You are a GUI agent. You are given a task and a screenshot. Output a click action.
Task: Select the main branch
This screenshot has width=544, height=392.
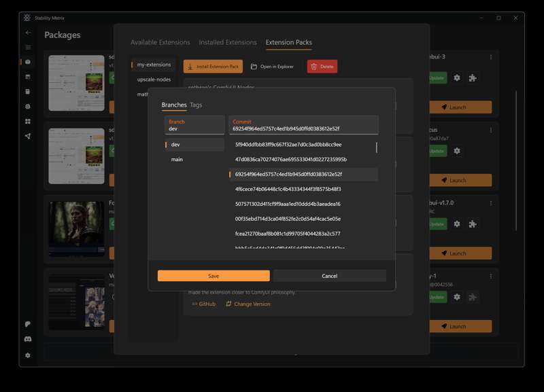pyautogui.click(x=177, y=160)
